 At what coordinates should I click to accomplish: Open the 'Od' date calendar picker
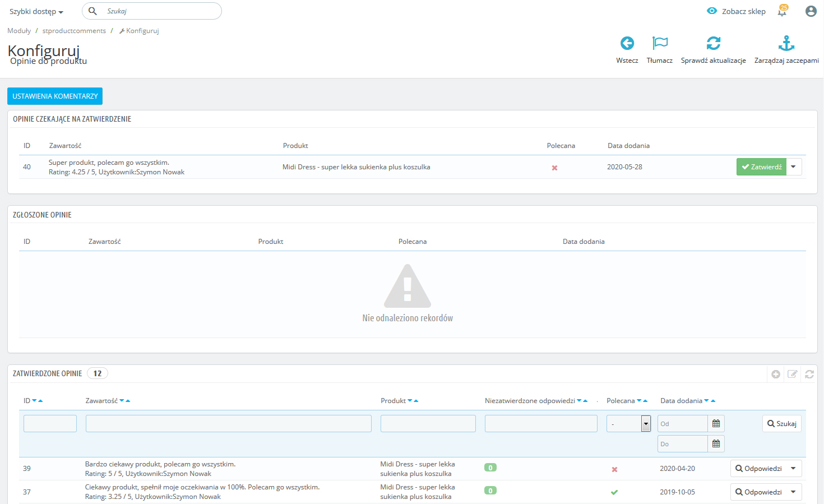(x=716, y=424)
